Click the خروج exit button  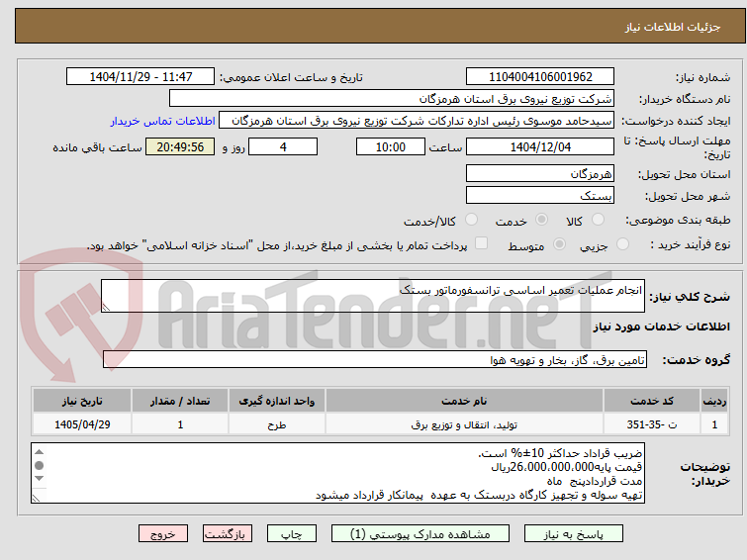click(x=163, y=534)
